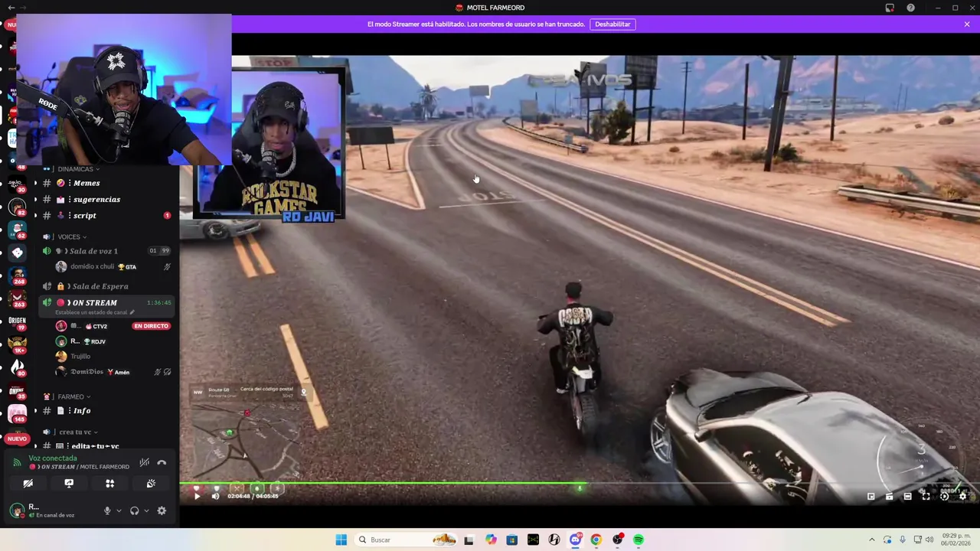The width and height of the screenshot is (980, 551).
Task: Mute the microphone in user panel
Action: 107,511
